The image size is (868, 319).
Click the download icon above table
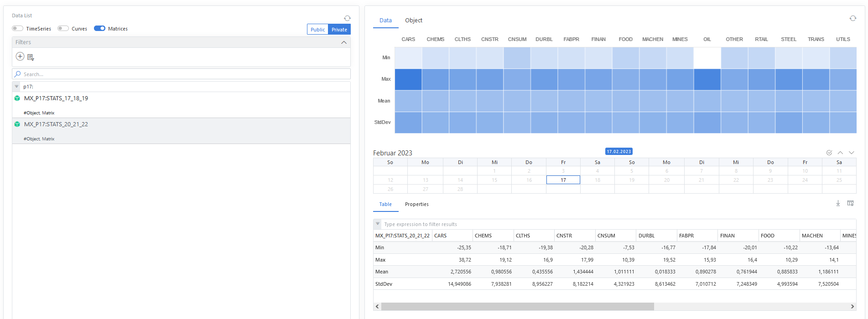click(838, 203)
